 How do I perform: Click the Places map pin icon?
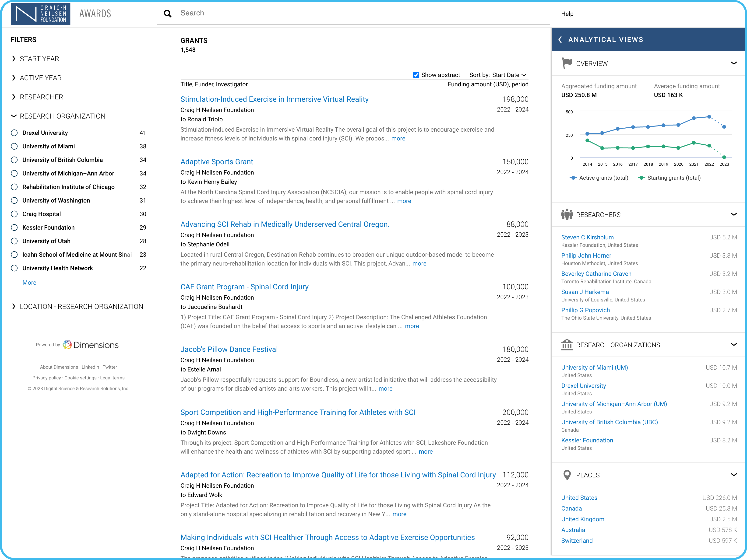click(x=567, y=475)
